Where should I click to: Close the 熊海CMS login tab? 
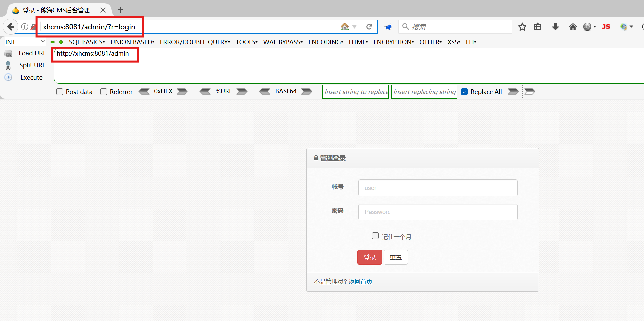[103, 10]
